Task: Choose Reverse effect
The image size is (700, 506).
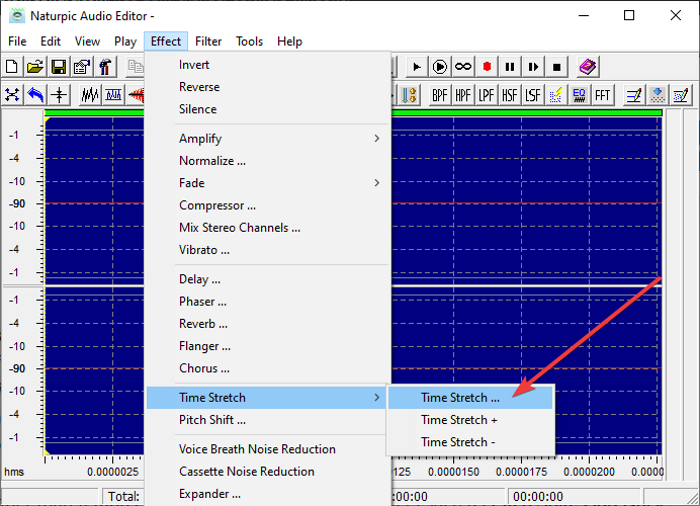Action: tap(268, 87)
